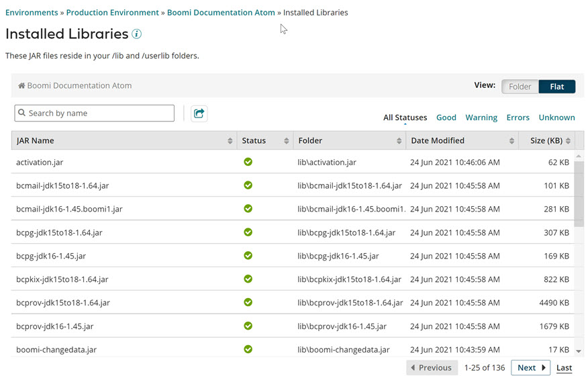Viewport: 588px width, 378px height.
Task: Click the 62 KB size value
Action: point(558,162)
